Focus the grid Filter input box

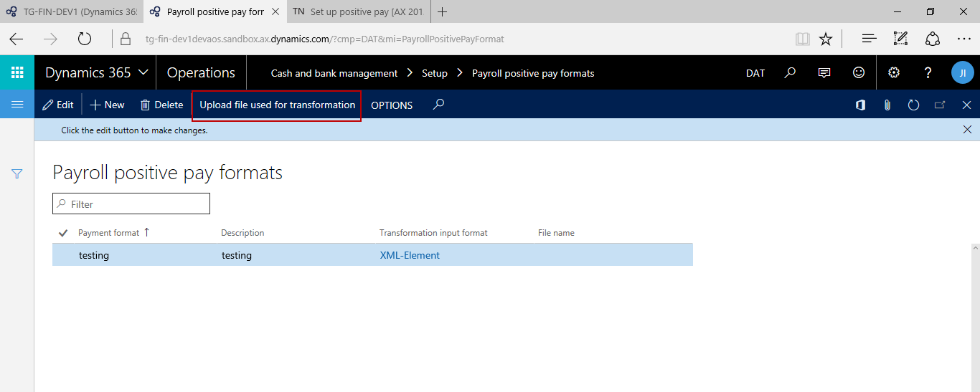point(131,204)
